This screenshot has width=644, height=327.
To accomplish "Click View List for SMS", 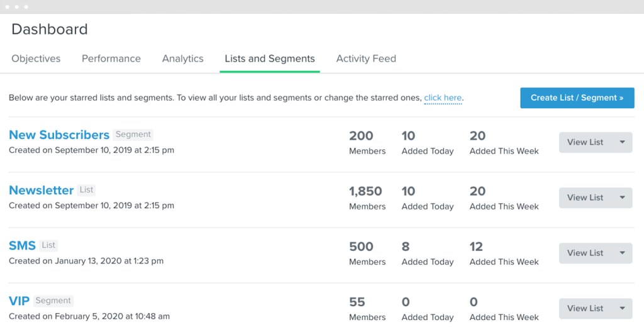I will (585, 253).
